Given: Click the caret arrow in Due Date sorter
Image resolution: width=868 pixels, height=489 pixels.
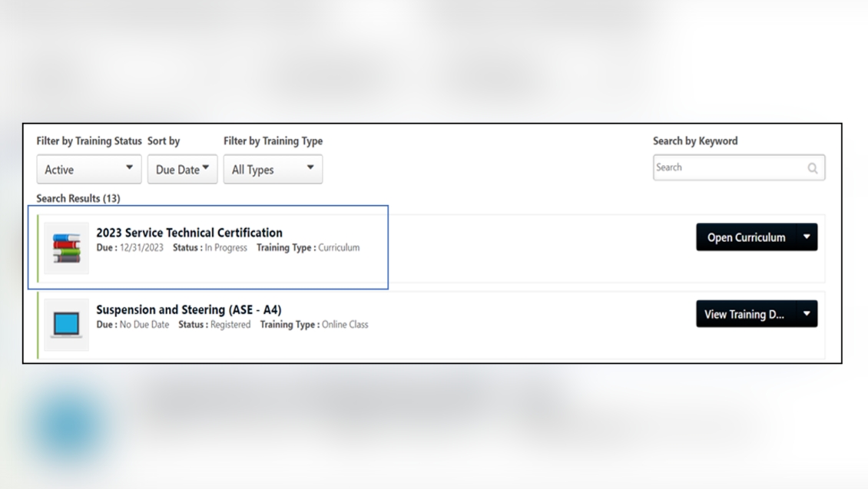Looking at the screenshot, I should tap(206, 168).
